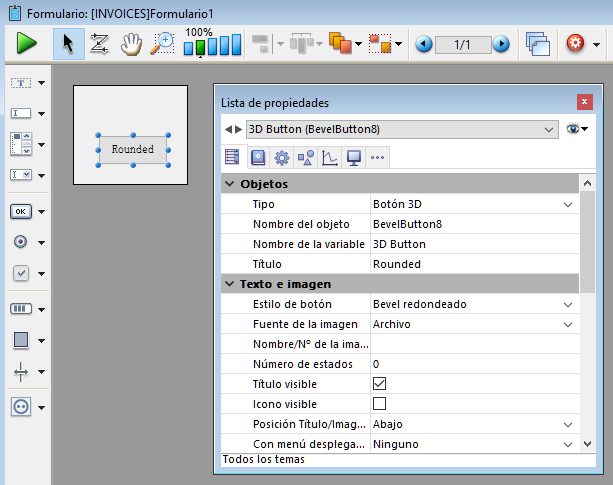The width and height of the screenshot is (613, 485).
Task: Select the hand pan tool
Action: pos(131,44)
